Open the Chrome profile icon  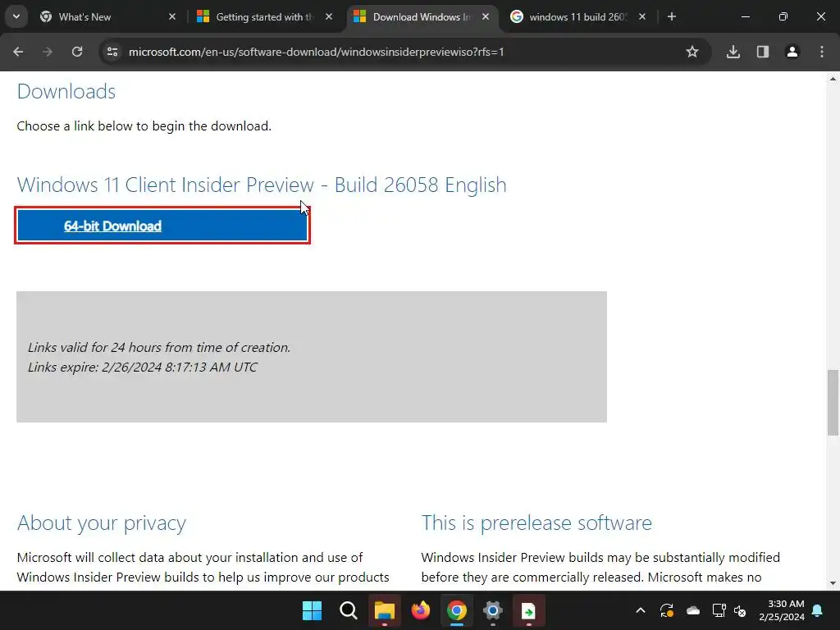tap(792, 52)
